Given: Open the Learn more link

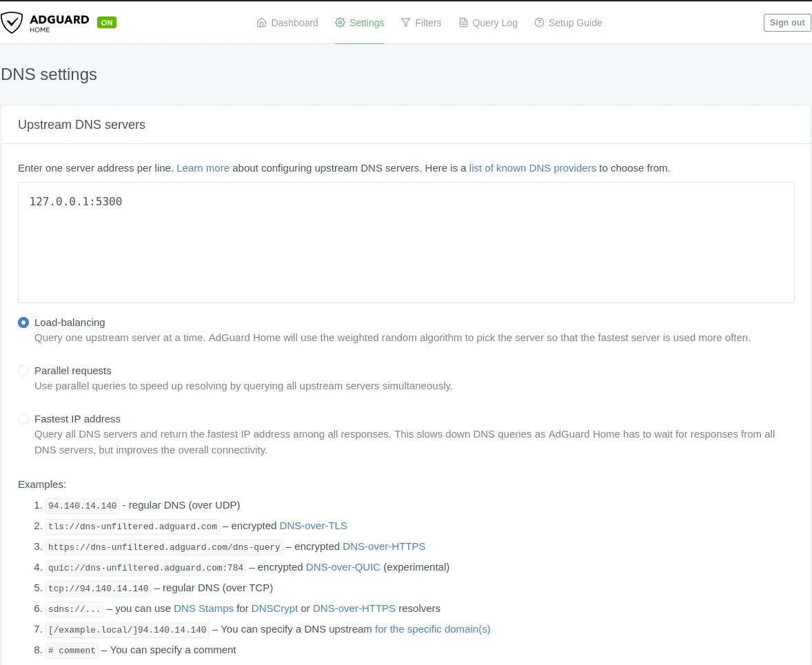Looking at the screenshot, I should [x=203, y=168].
